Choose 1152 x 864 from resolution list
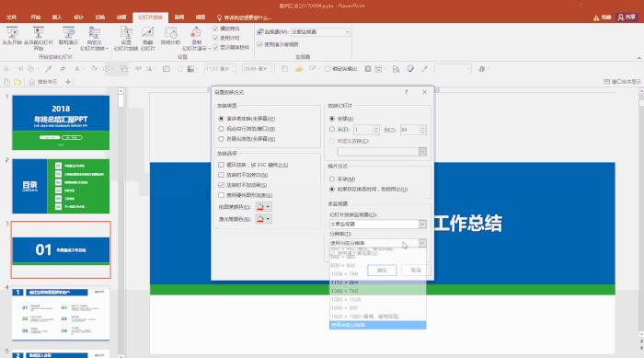Screen dimensions: 644x358 coord(378,283)
